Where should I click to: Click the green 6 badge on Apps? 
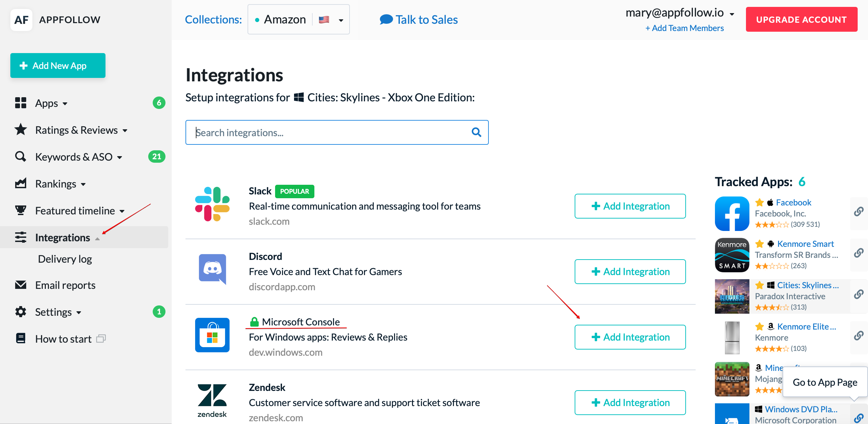159,103
